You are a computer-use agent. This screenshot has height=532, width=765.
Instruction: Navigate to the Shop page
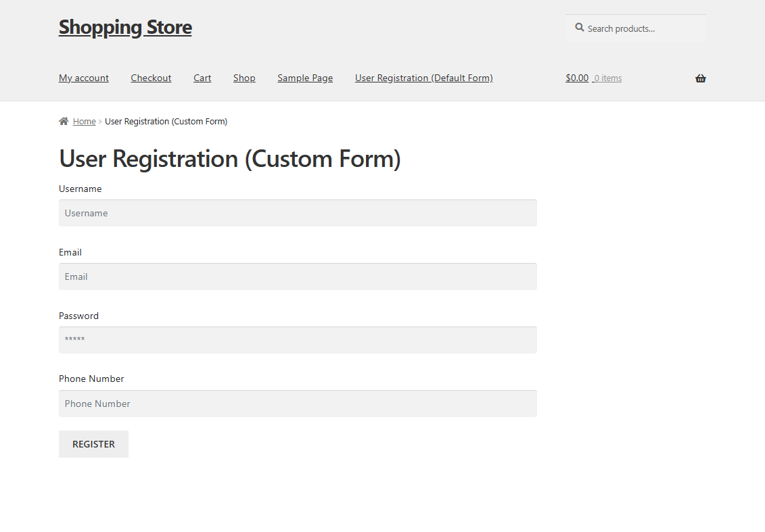tap(244, 78)
